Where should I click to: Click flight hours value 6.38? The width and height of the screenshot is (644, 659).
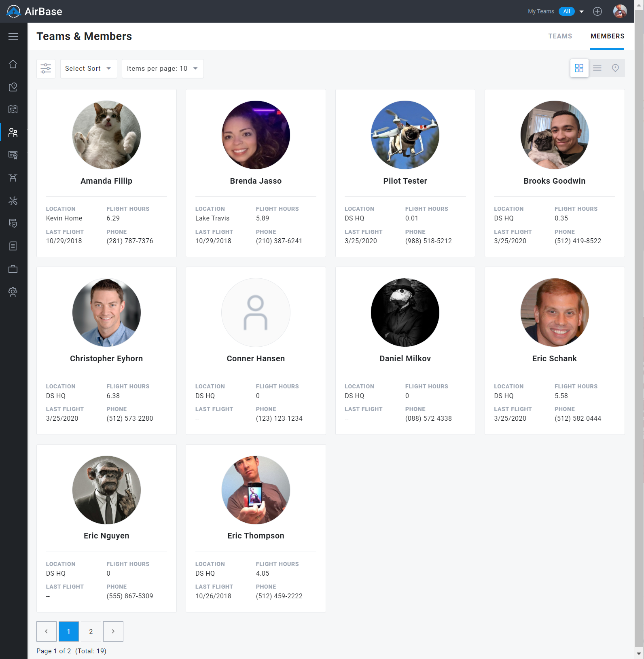tap(113, 396)
